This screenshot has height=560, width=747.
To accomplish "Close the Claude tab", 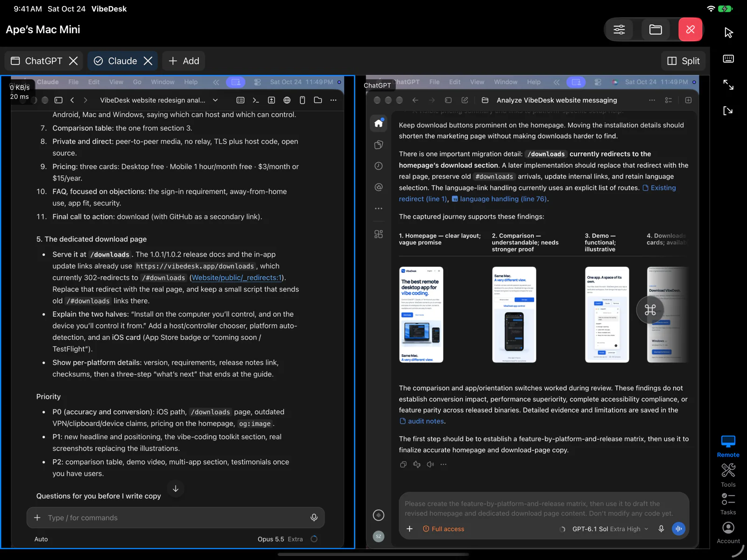I will click(148, 61).
